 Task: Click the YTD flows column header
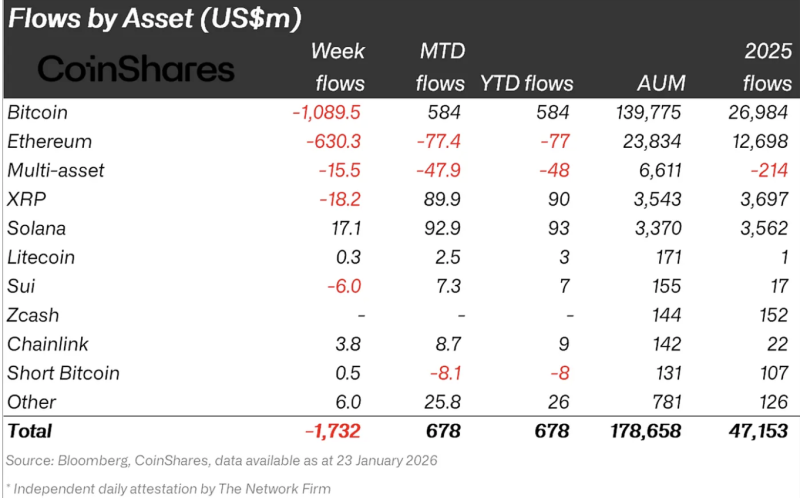[x=527, y=83]
